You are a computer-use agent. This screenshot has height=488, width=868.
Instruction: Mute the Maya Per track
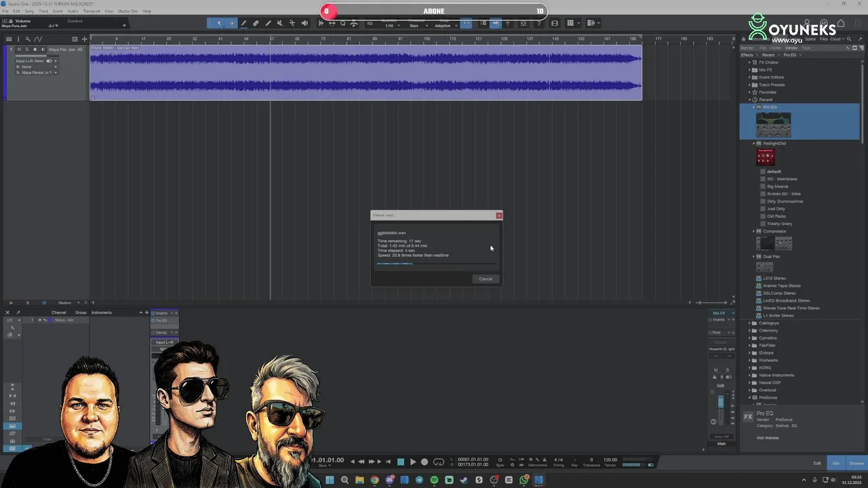point(19,49)
